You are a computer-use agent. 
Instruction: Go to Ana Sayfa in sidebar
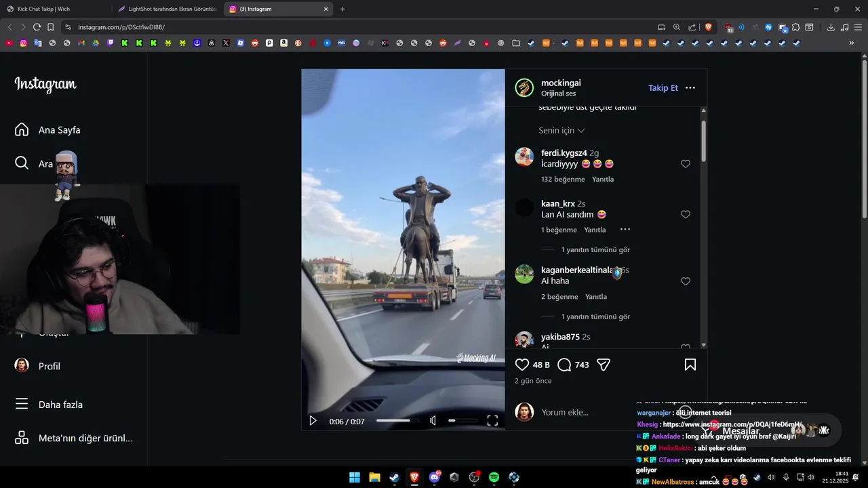[x=47, y=129]
